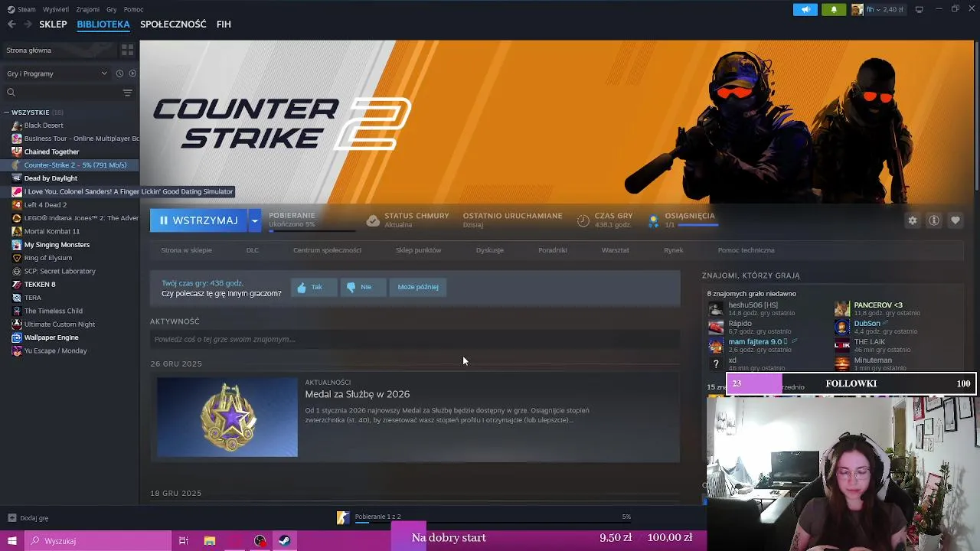Image resolution: width=980 pixels, height=551 pixels.
Task: Open DLC link
Action: point(253,250)
